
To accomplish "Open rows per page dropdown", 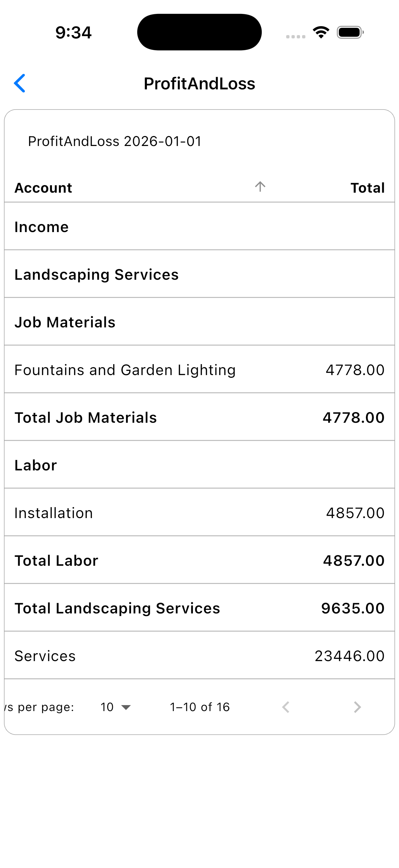I will (x=115, y=707).
